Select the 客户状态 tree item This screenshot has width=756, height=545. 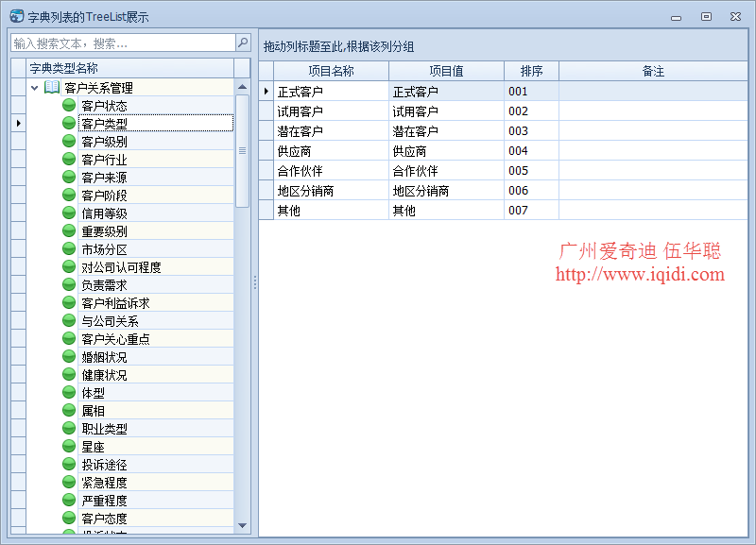click(156, 106)
